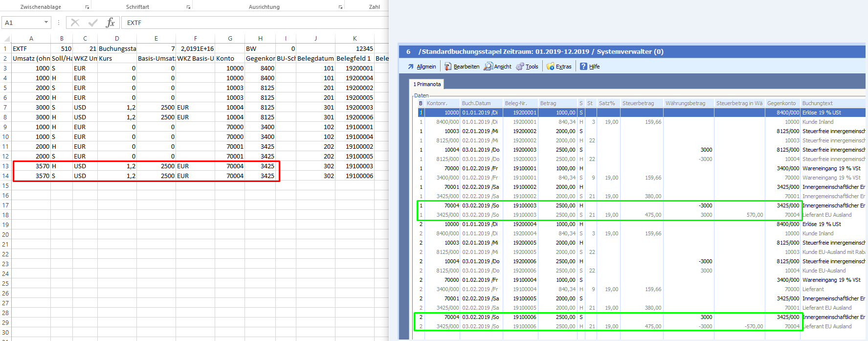Click the Hilfe question mark icon

coord(583,67)
